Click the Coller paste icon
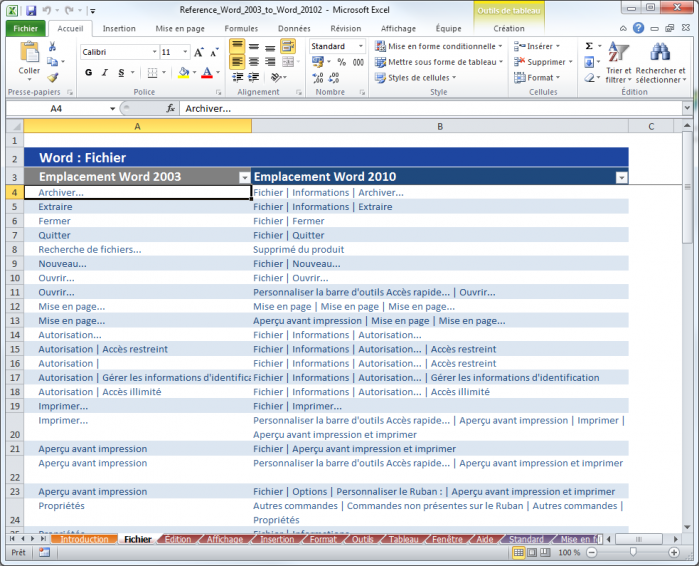Screen dimensions: 699x566 tap(29, 53)
